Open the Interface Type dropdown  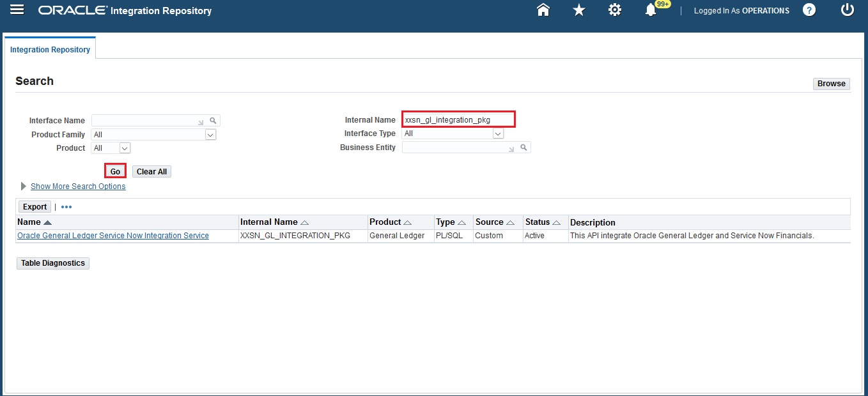(453, 133)
